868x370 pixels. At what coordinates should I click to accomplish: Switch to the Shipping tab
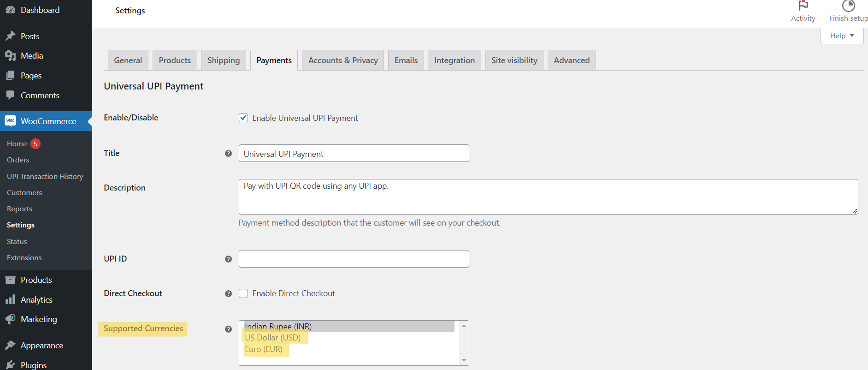pos(224,60)
